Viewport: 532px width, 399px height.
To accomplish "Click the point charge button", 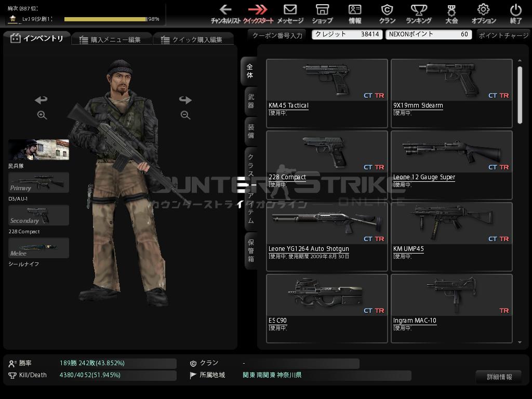I will [x=503, y=35].
